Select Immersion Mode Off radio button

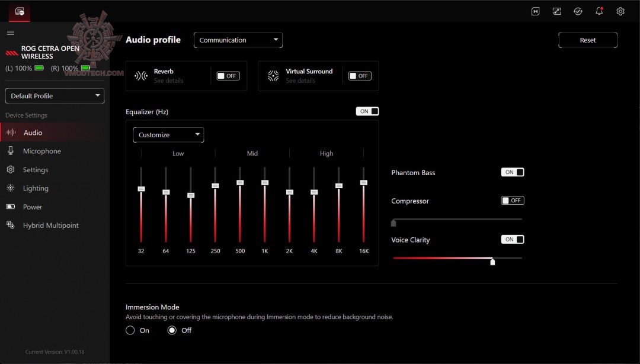coord(172,330)
